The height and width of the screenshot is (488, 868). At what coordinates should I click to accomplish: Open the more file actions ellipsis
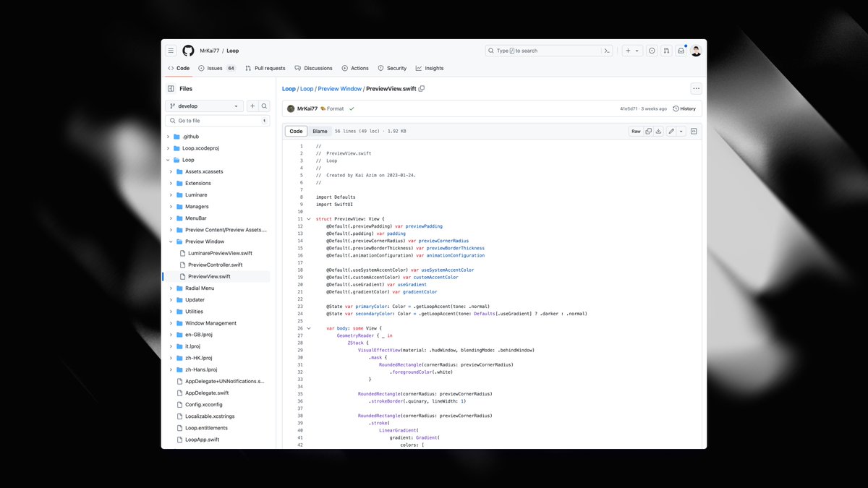coord(696,89)
